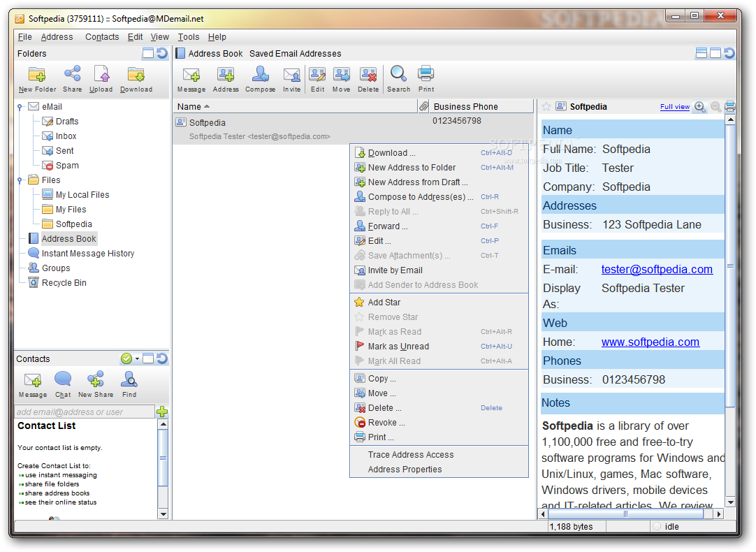This screenshot has width=756, height=552.
Task: Open the Tools menu
Action: pos(189,36)
